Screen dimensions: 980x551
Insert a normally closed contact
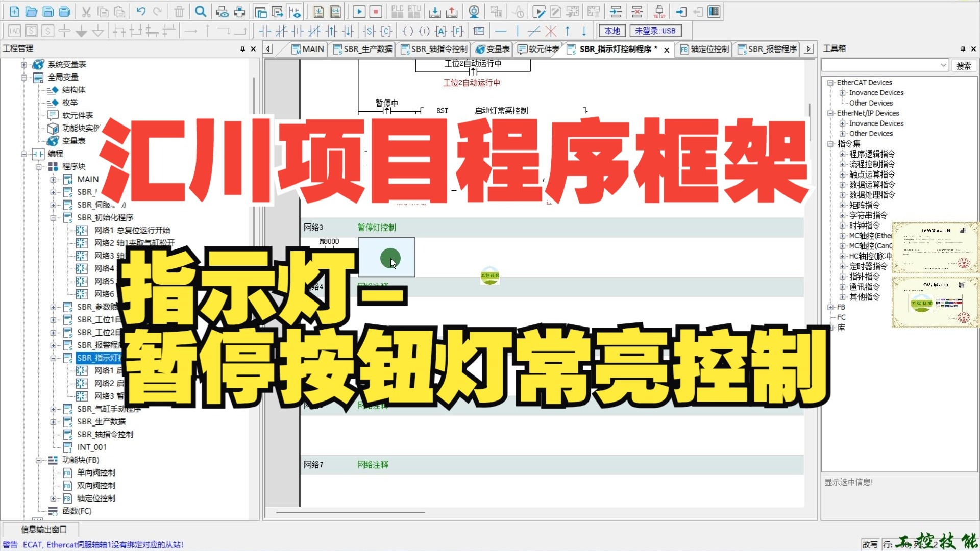click(281, 31)
